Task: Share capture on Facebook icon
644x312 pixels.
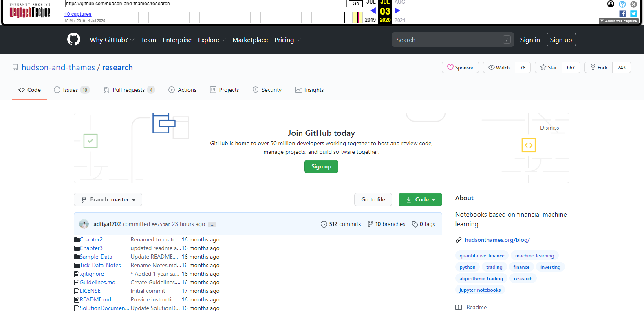Action: [622, 13]
